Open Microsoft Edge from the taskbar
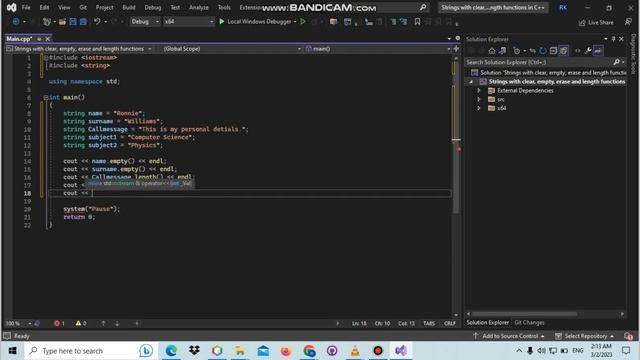 [171, 351]
